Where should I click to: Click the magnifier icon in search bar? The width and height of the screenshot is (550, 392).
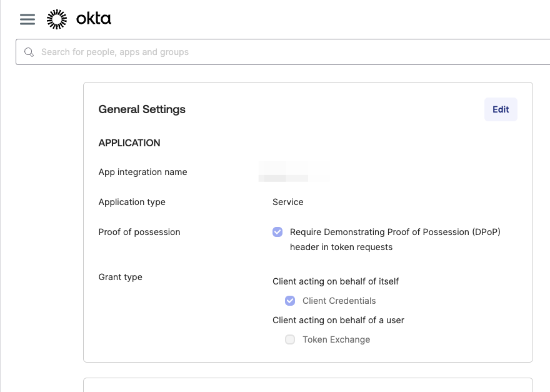[x=29, y=53]
